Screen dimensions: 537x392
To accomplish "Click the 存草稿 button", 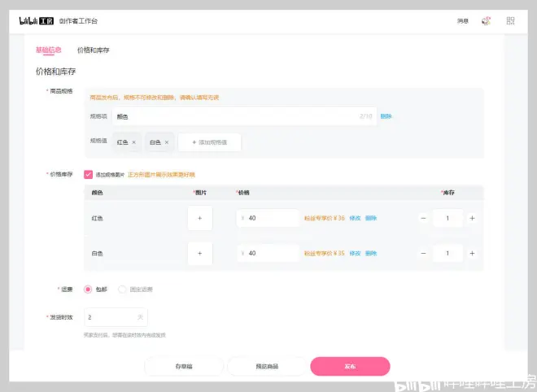I will [x=184, y=367].
